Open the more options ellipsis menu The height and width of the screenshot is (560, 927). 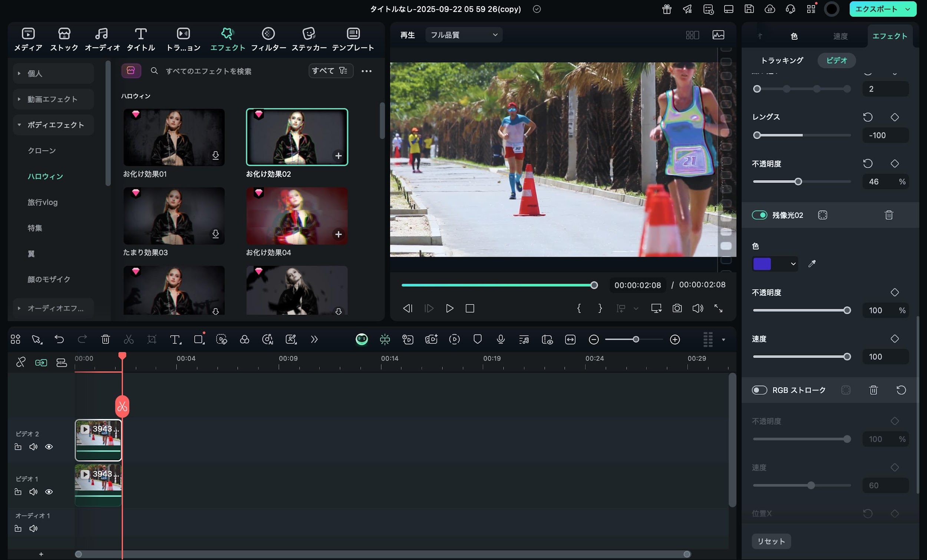[366, 71]
